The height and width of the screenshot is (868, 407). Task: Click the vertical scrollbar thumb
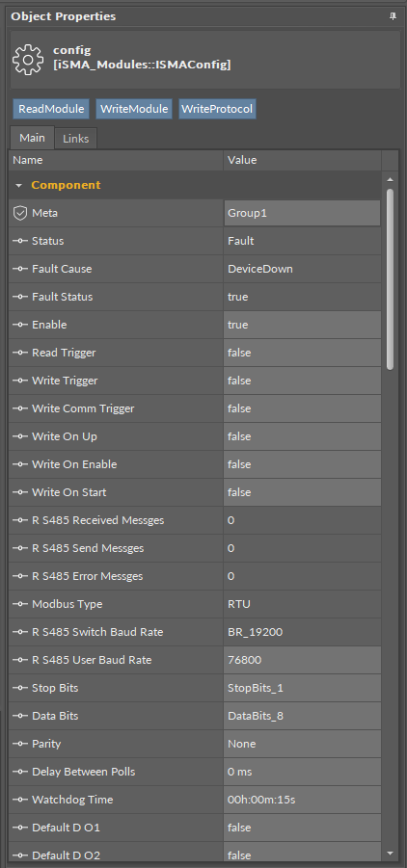click(390, 278)
